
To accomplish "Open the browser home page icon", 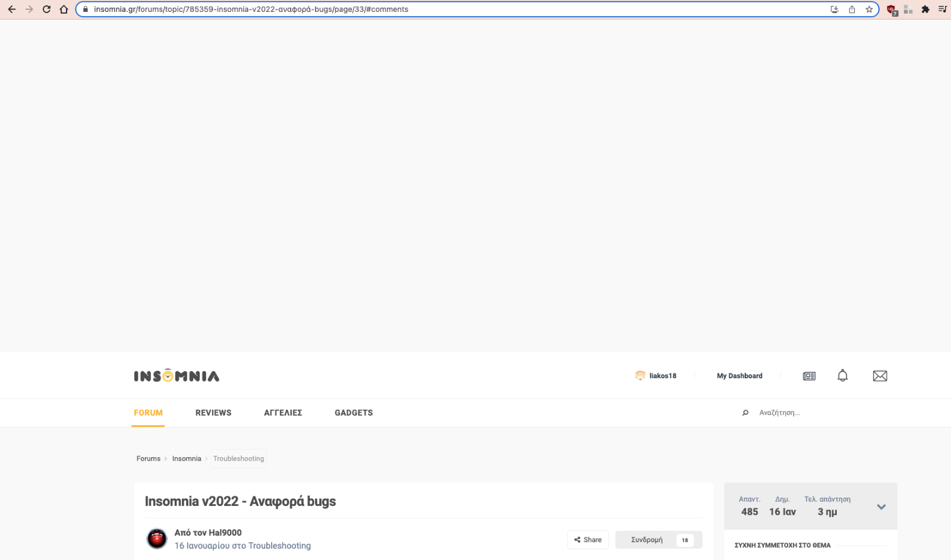I will click(64, 10).
